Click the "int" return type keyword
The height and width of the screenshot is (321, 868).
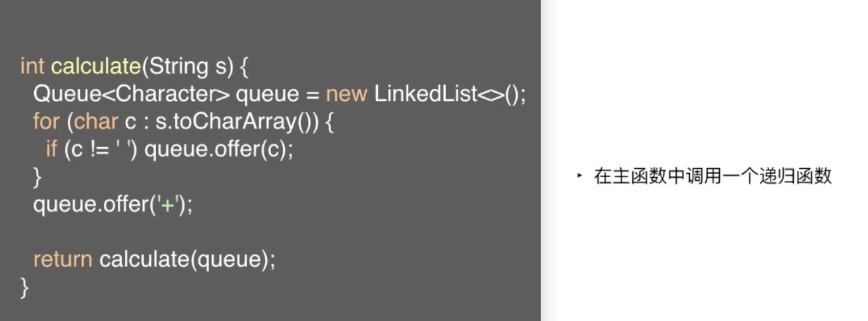click(x=32, y=66)
